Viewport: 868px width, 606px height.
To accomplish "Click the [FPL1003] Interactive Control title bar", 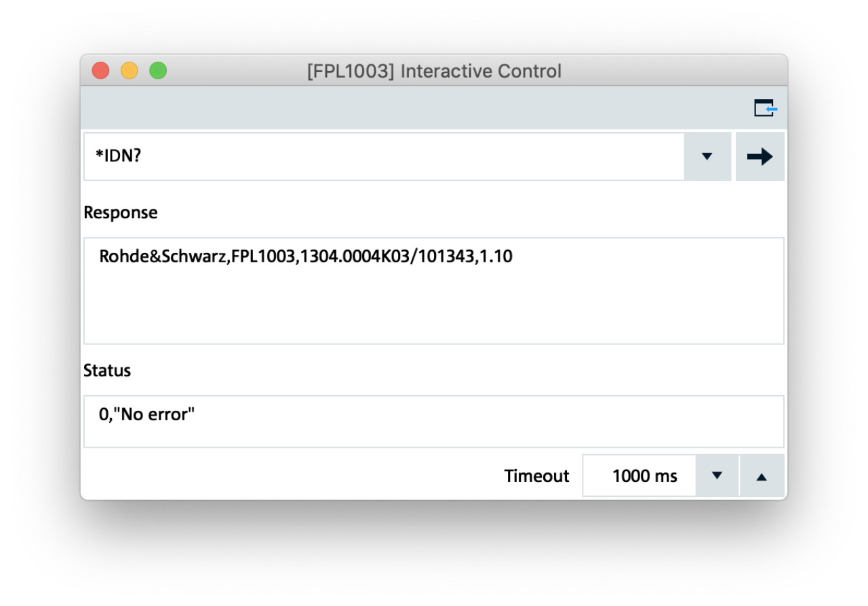I will [434, 71].
